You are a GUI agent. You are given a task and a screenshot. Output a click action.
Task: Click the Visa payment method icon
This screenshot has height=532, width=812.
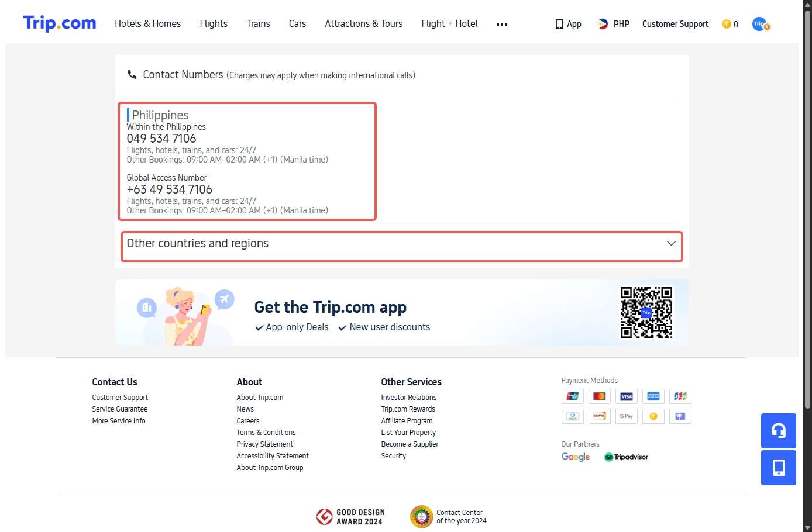point(626,396)
